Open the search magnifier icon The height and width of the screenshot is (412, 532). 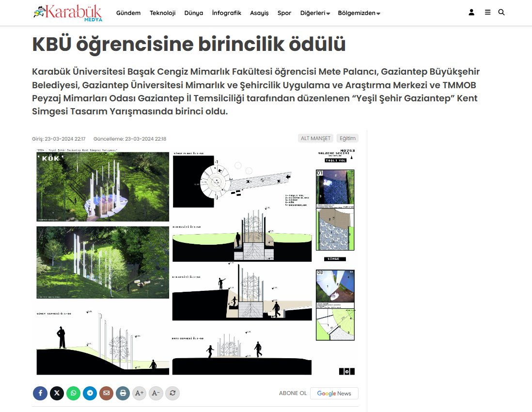tap(501, 13)
